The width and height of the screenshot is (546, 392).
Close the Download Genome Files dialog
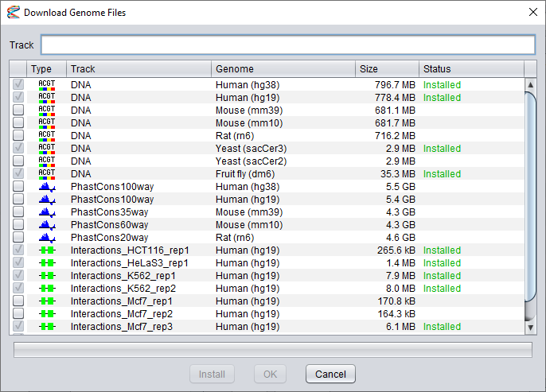[x=532, y=12]
